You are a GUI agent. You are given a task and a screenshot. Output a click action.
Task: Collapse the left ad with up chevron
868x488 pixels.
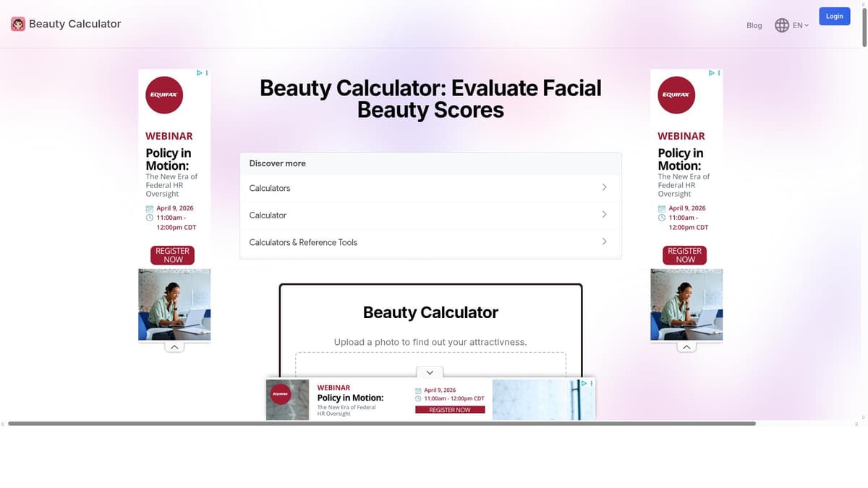click(x=174, y=347)
